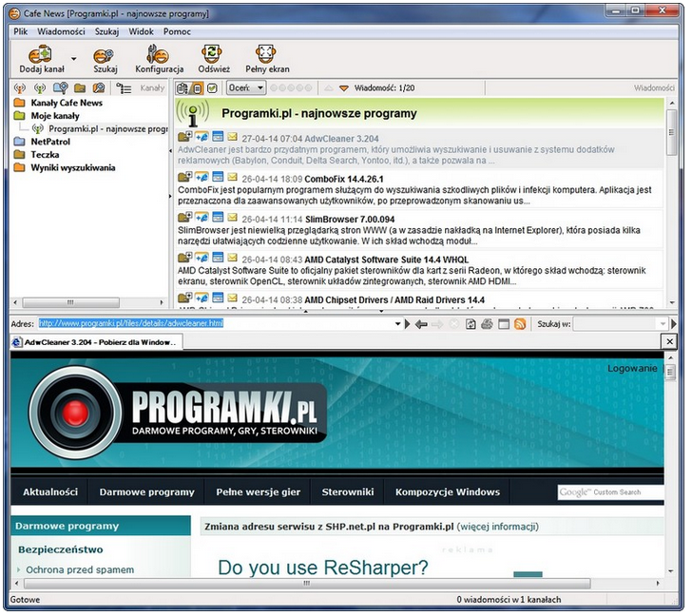
Task: Click the window icon for ComboFix message
Action: (x=218, y=177)
